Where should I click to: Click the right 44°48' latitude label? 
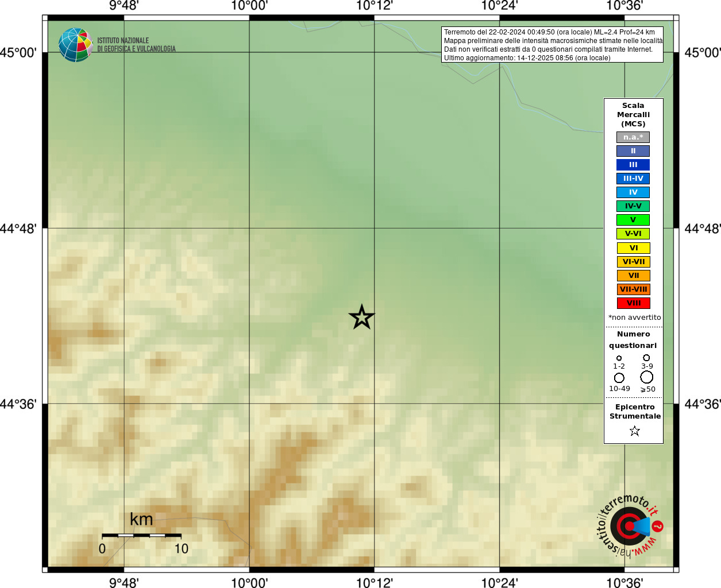point(703,229)
